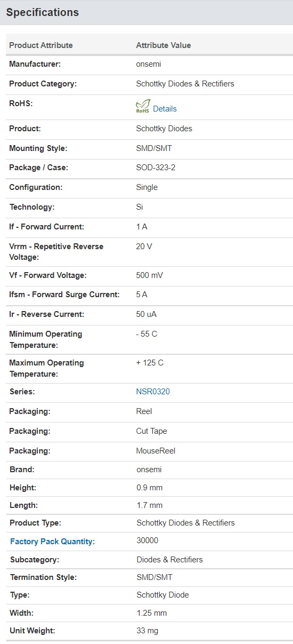
Task: Click the Attribute Value column header
Action: click(164, 45)
